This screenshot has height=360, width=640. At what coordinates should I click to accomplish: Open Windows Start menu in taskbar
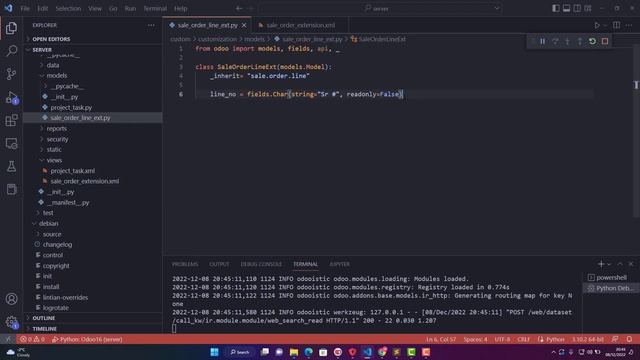(214, 352)
